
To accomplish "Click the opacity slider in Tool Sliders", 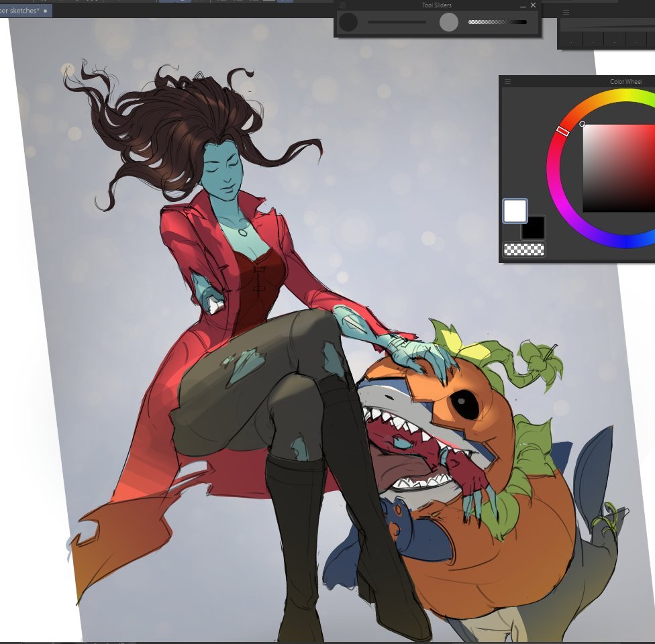I will [497, 22].
